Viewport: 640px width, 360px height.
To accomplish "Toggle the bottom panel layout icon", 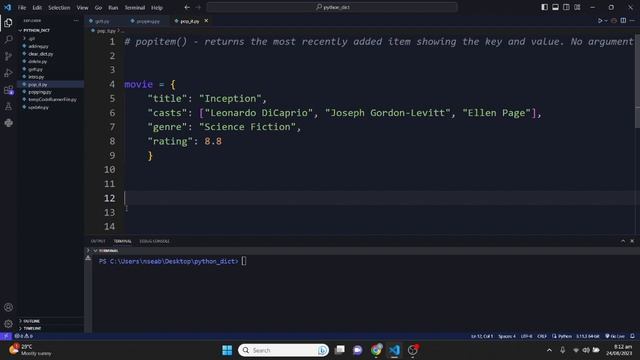I will point(556,7).
